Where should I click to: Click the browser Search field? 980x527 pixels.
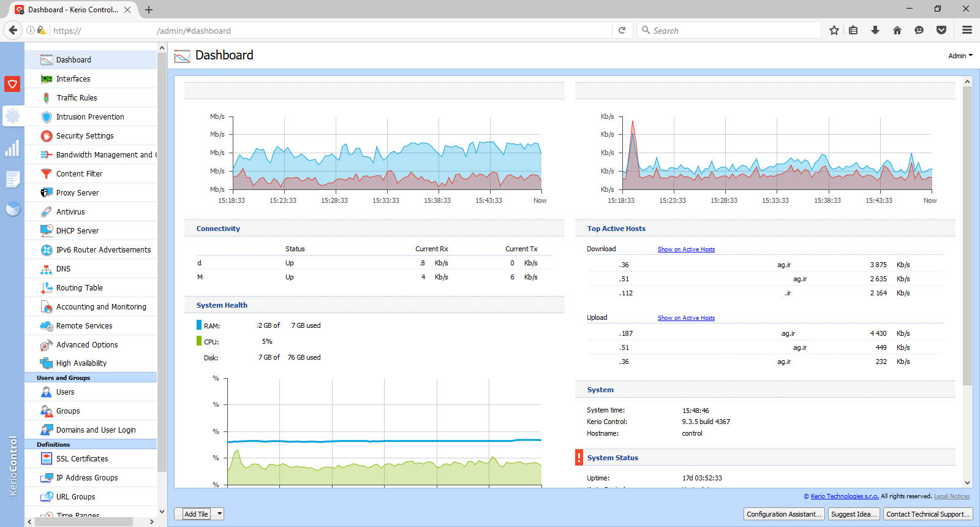[x=729, y=30]
